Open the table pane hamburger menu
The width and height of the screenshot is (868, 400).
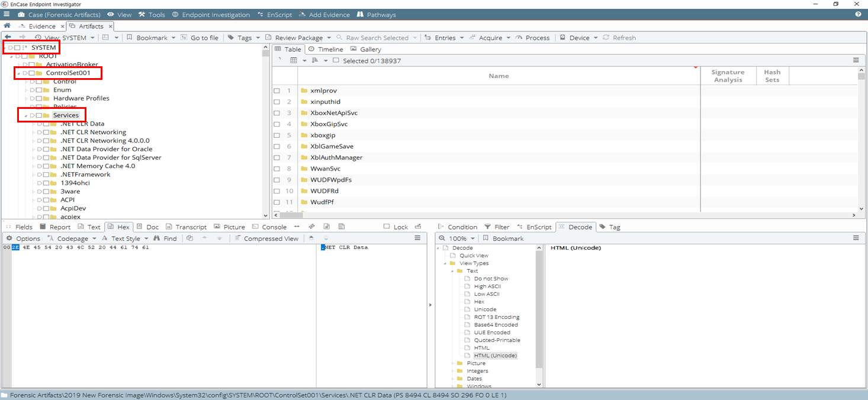click(x=856, y=60)
